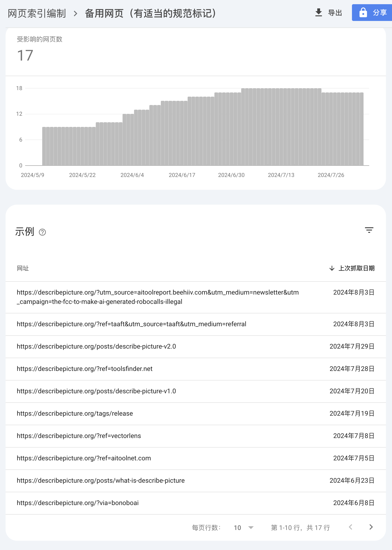Screen dimensions: 392x550
Task: Click the rows-per-page value 10
Action: pyautogui.click(x=237, y=528)
